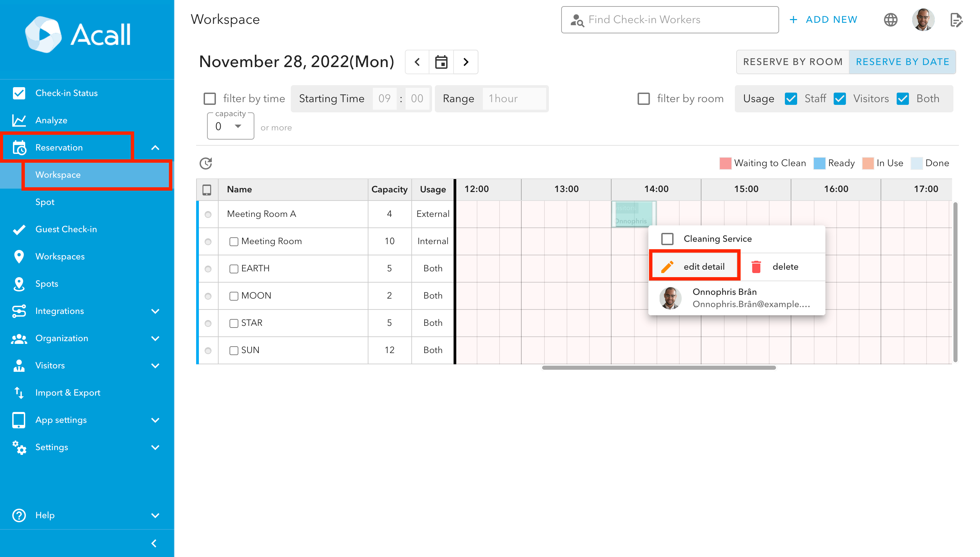Open the calendar date picker icon

[441, 62]
